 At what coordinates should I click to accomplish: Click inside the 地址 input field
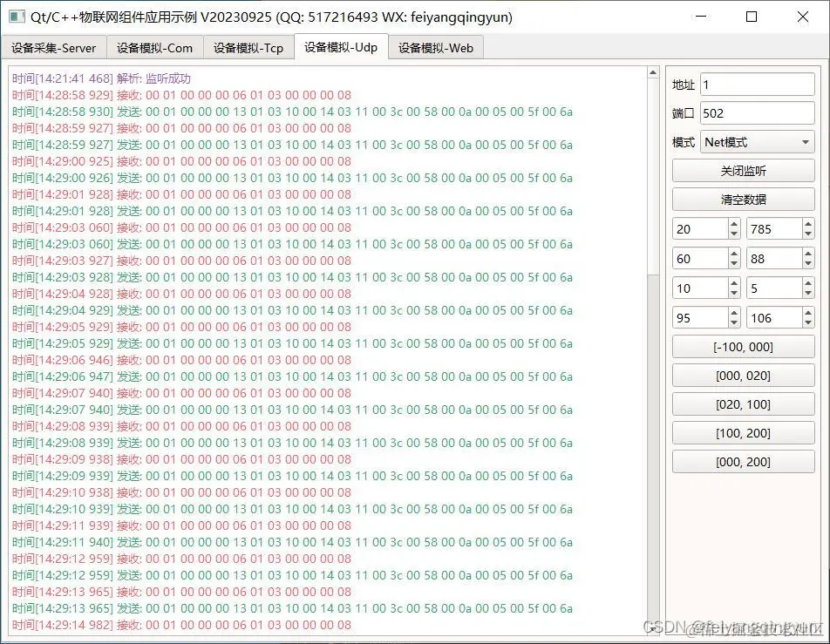point(754,84)
